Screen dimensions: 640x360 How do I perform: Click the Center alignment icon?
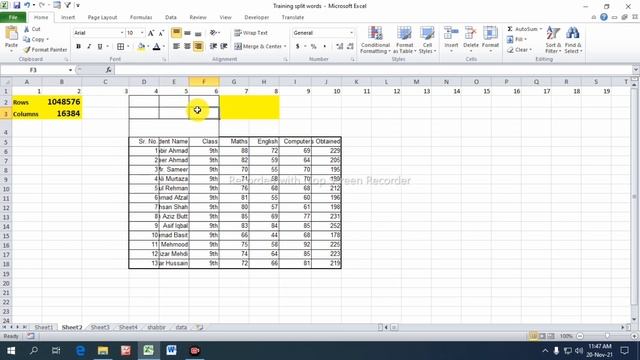[187, 47]
